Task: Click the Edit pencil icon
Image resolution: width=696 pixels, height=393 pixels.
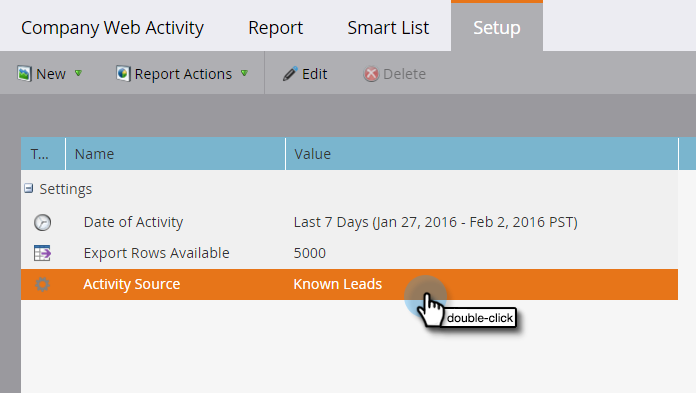Action: point(290,74)
